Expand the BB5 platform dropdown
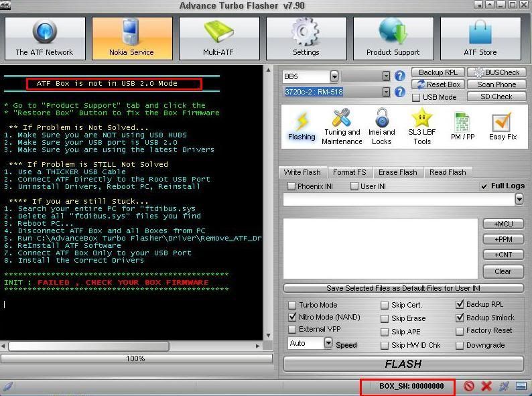 [x=334, y=76]
